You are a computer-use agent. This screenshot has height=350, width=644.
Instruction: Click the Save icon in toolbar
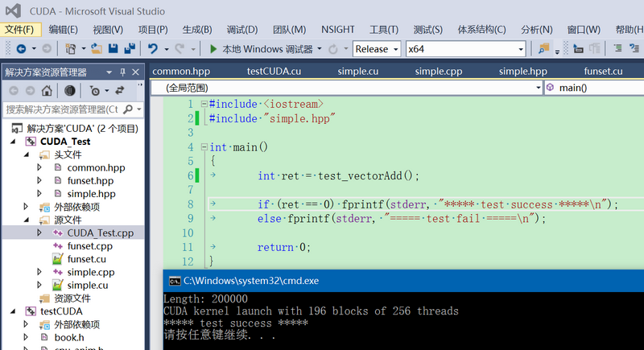(x=114, y=49)
